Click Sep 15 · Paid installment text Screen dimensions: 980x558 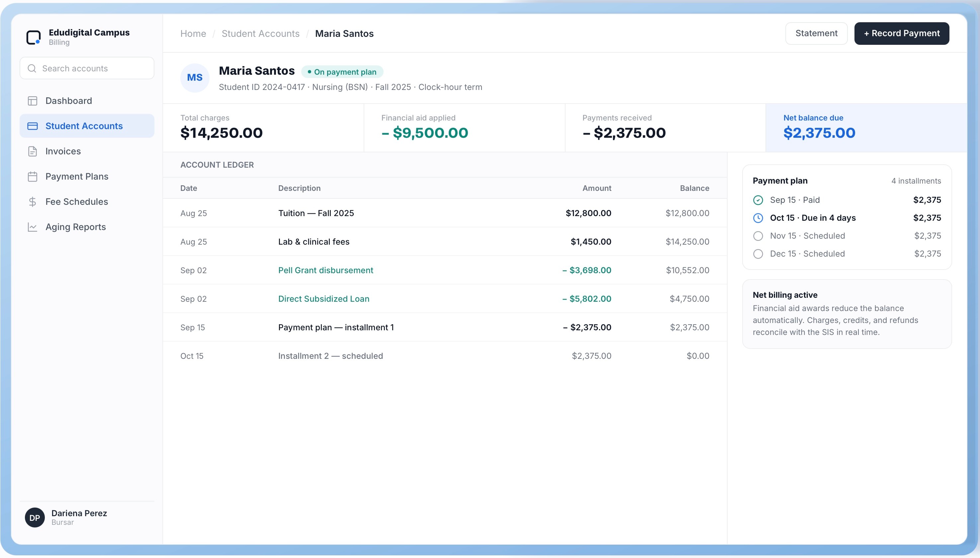coord(795,200)
